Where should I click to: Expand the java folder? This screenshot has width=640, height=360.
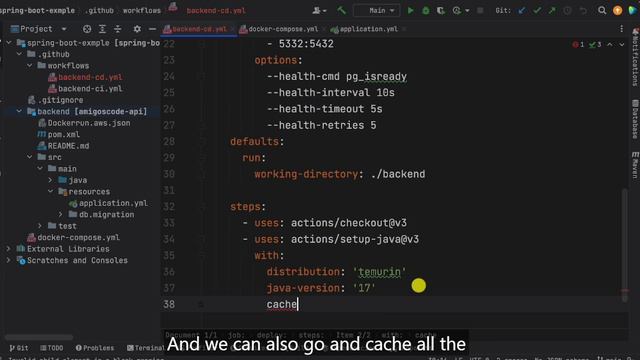50,180
